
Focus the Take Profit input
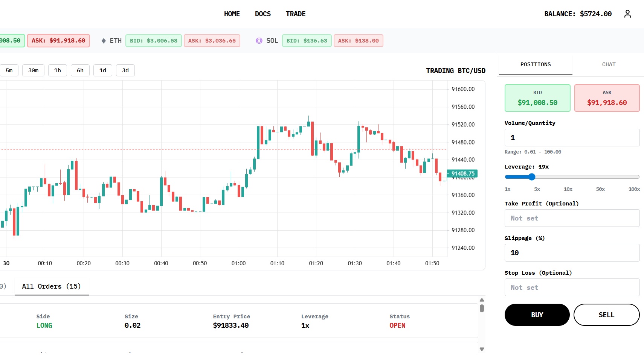click(572, 218)
